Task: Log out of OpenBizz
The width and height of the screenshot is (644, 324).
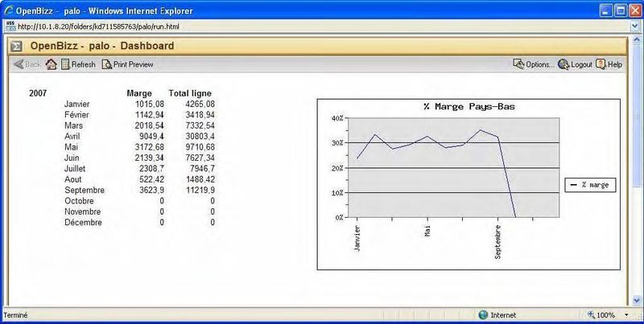Action: (575, 64)
